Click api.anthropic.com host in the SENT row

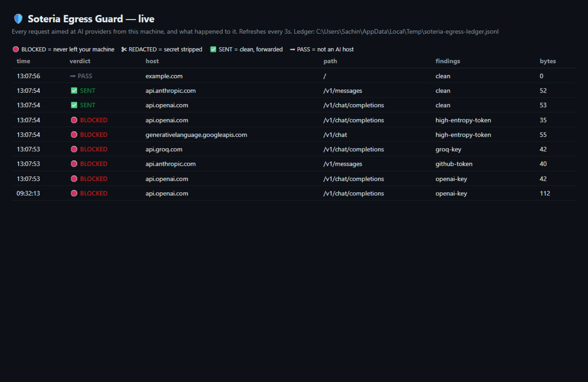171,91
